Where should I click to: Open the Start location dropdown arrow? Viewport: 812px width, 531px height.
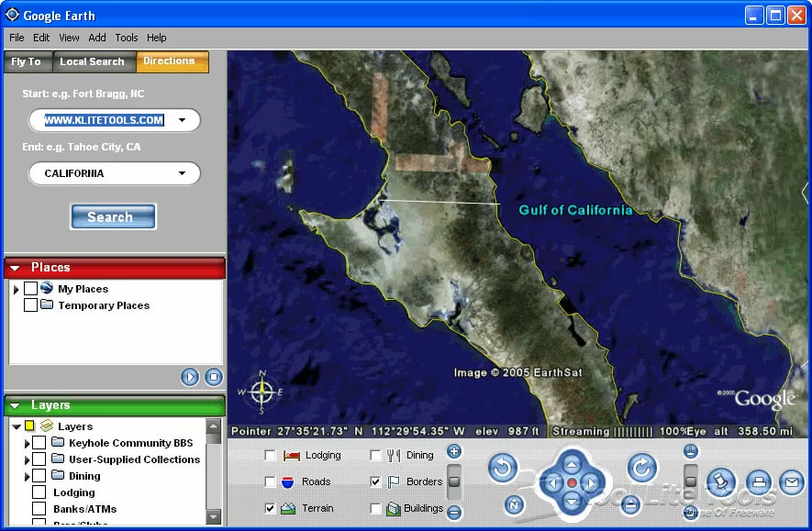pos(182,120)
